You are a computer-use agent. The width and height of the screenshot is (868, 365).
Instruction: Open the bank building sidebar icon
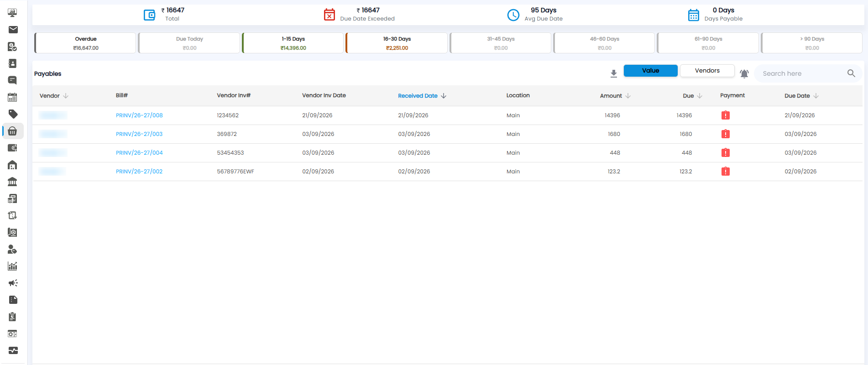pos(13,182)
